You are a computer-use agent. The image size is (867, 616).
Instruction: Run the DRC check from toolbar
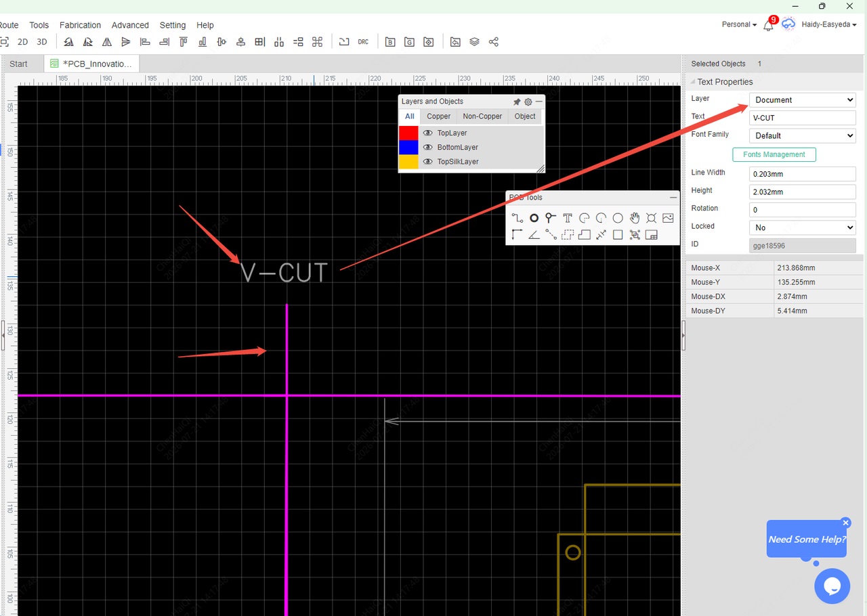coord(364,42)
